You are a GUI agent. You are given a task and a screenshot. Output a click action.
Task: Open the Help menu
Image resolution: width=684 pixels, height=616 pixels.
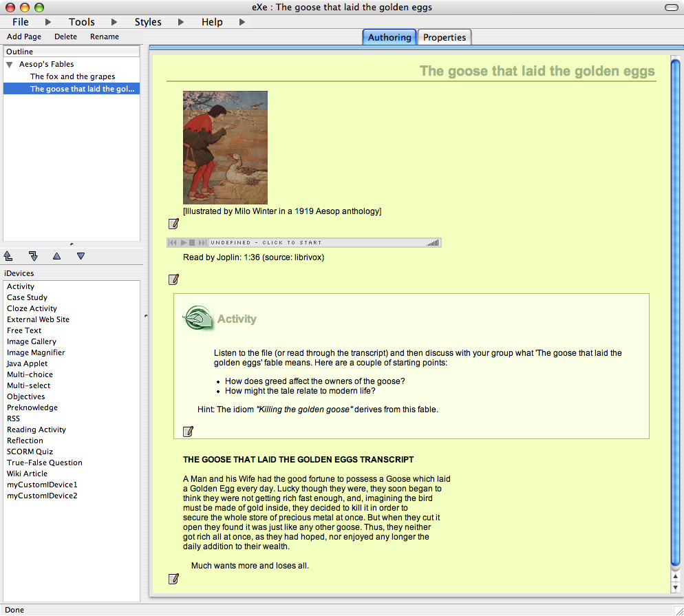tap(212, 22)
